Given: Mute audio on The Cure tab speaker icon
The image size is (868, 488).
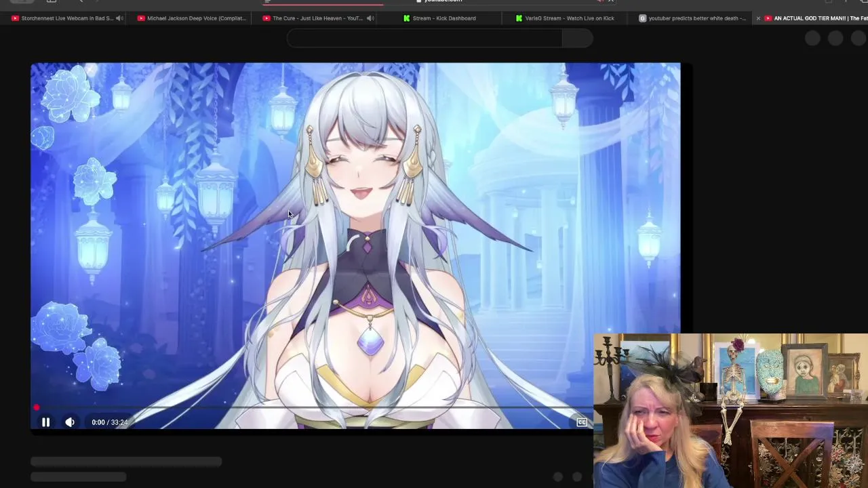Looking at the screenshot, I should pos(370,18).
